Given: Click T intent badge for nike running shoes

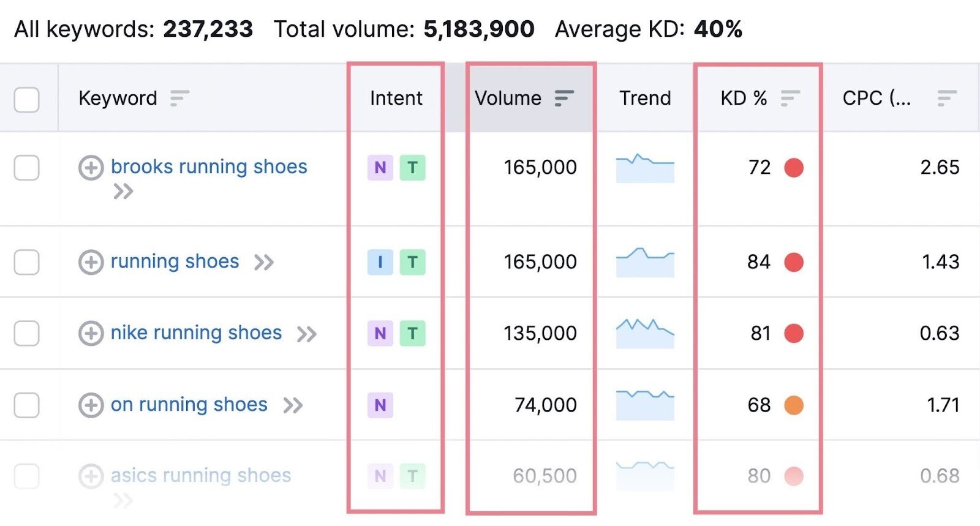Looking at the screenshot, I should (x=412, y=333).
